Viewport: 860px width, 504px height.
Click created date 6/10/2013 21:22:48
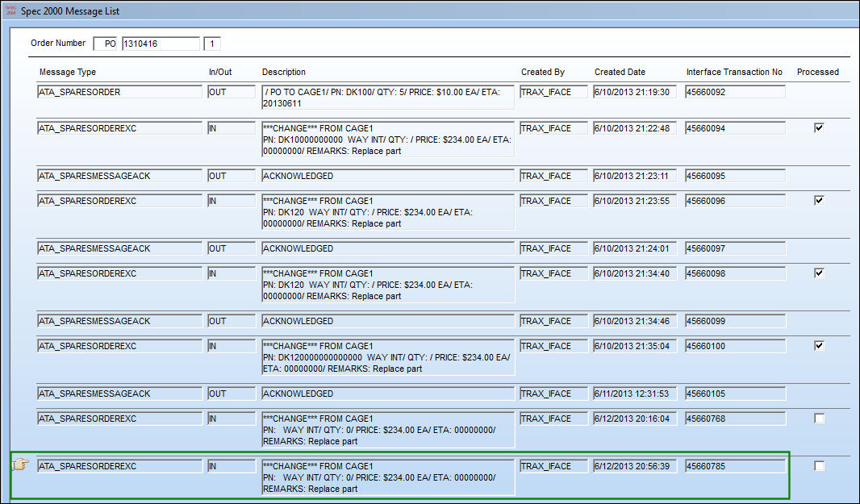tap(635, 128)
